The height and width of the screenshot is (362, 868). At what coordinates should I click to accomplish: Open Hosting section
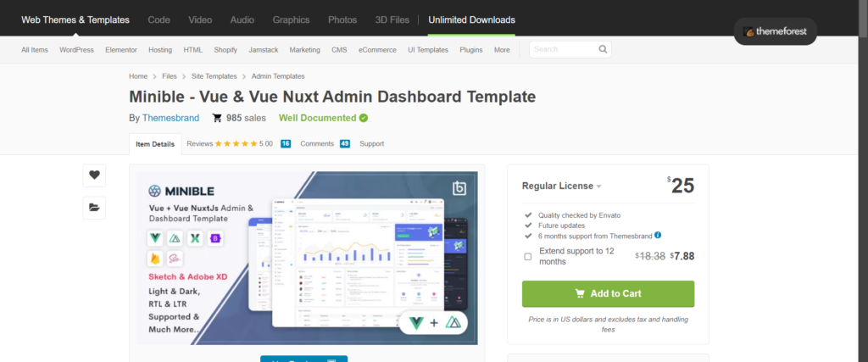pyautogui.click(x=160, y=50)
